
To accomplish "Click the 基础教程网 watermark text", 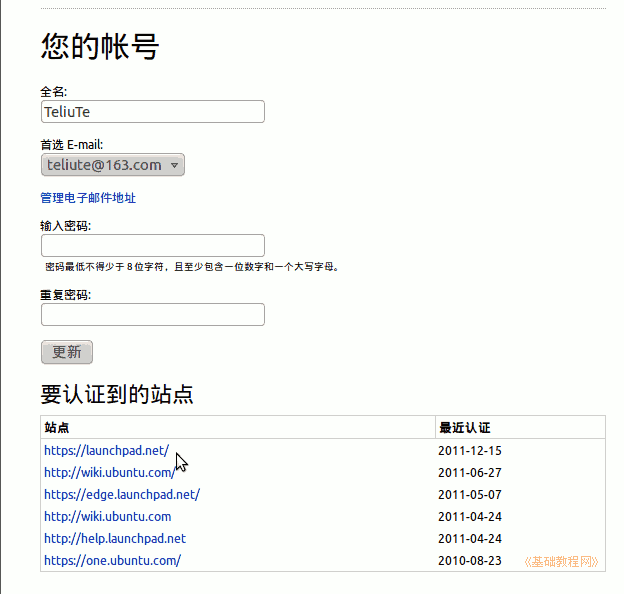I will click(562, 562).
